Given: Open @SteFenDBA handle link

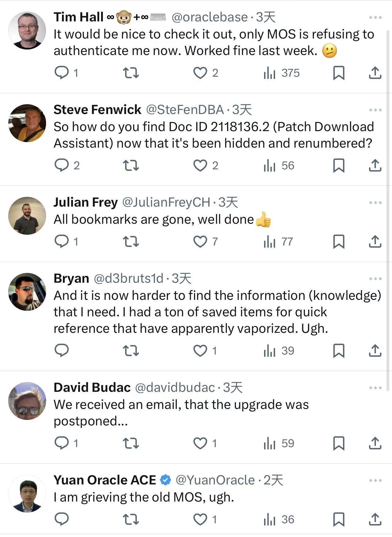Looking at the screenshot, I should click(185, 110).
